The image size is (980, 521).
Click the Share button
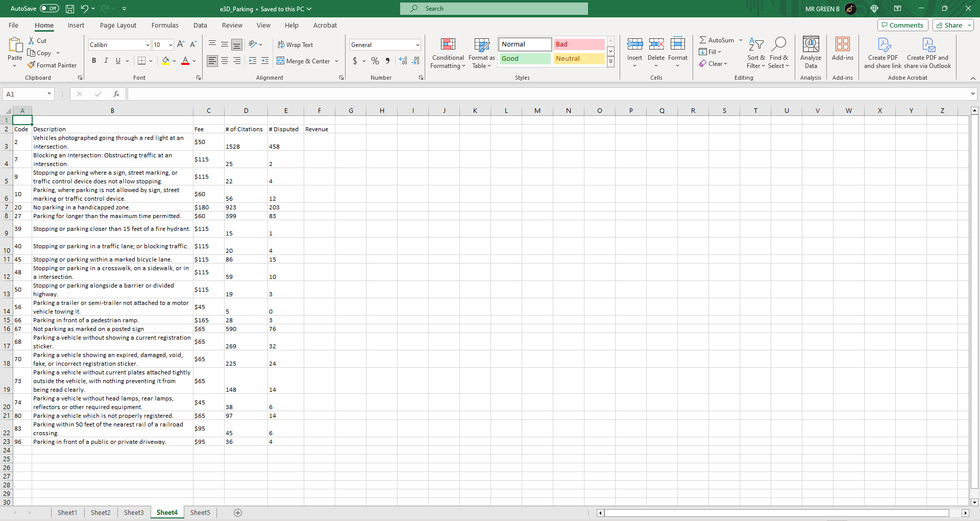pos(953,25)
